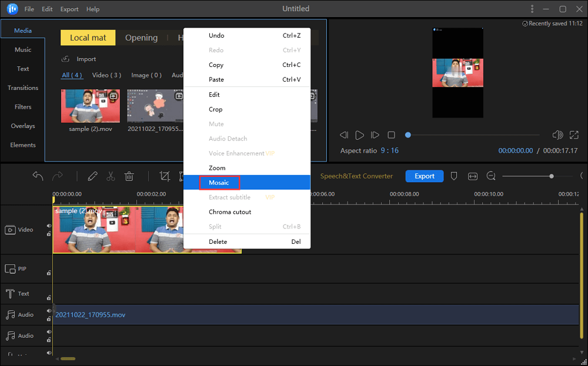Click the zoom out magnifier icon

pos(491,176)
